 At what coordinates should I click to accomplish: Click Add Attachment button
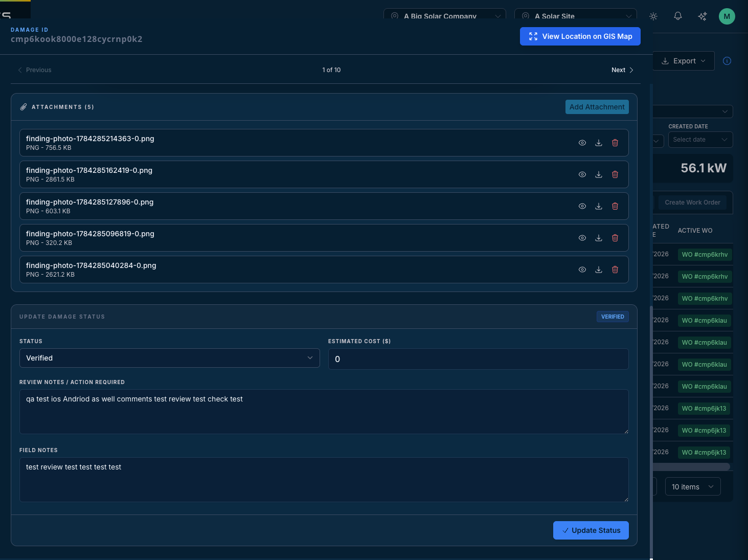coord(597,107)
